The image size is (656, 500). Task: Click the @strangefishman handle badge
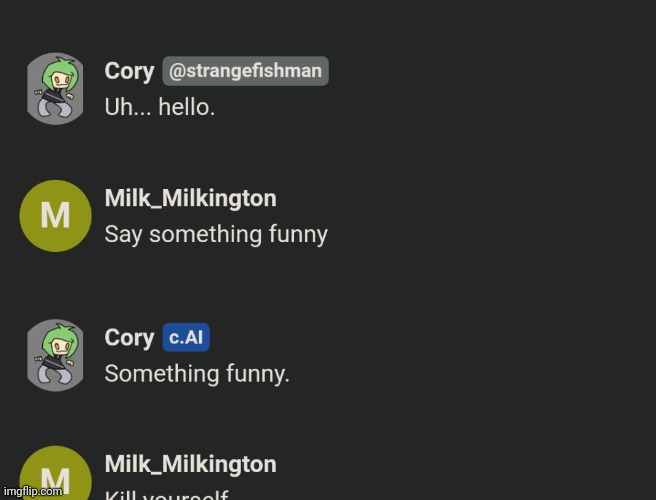pos(245,71)
